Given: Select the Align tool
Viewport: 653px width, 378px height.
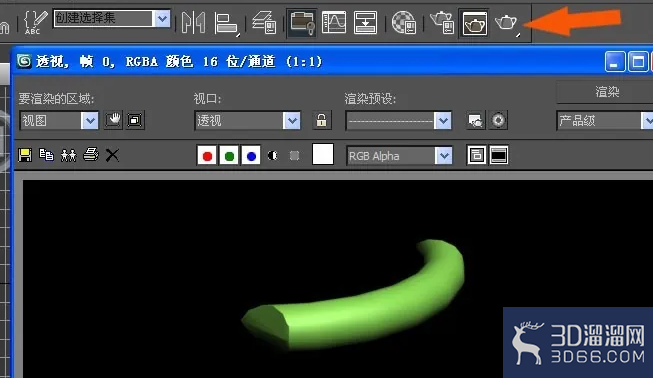Looking at the screenshot, I should click(227, 23).
